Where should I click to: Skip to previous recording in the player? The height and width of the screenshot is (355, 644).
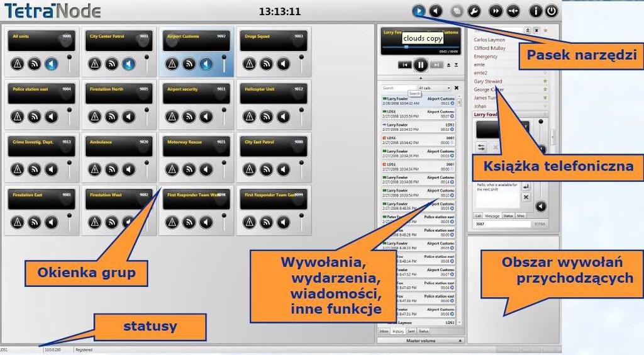(405, 65)
